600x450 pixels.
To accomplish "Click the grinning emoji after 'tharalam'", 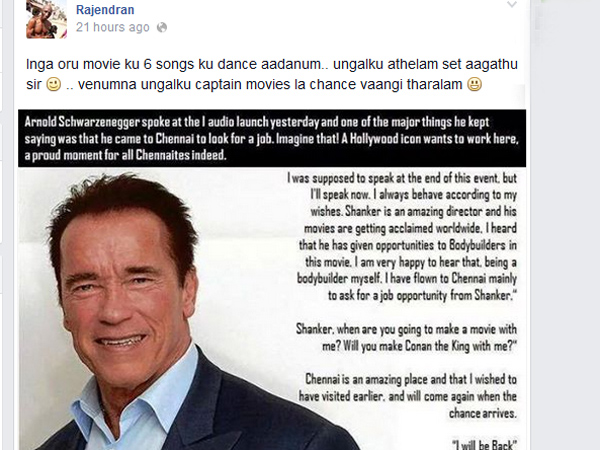I will [474, 84].
